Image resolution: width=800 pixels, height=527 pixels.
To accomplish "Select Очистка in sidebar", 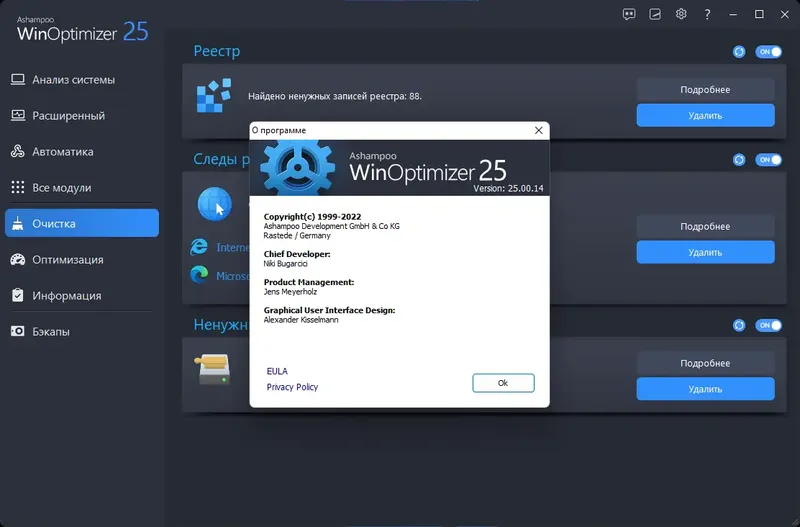I will click(82, 223).
